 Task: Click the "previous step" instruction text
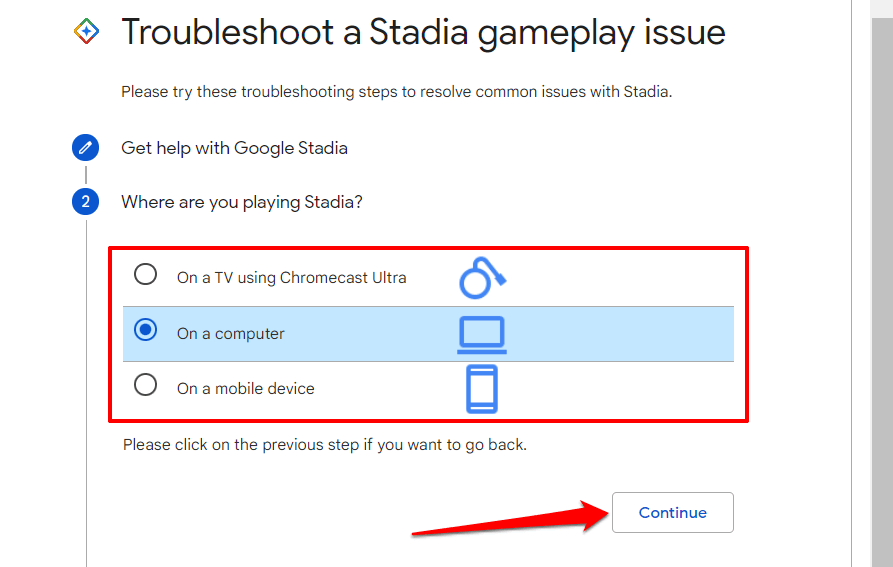pos(324,444)
